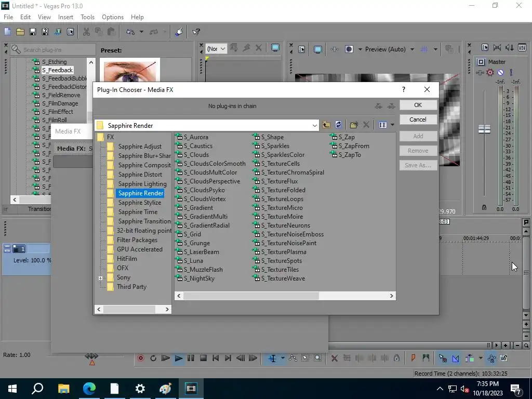The width and height of the screenshot is (532, 399).
Task: Click the Stop button in transport bar
Action: point(203,358)
